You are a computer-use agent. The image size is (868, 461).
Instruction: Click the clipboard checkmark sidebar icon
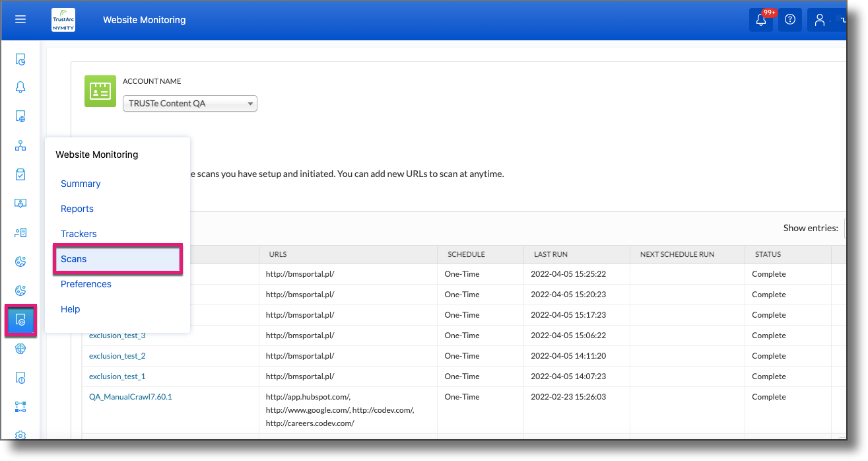coord(20,174)
